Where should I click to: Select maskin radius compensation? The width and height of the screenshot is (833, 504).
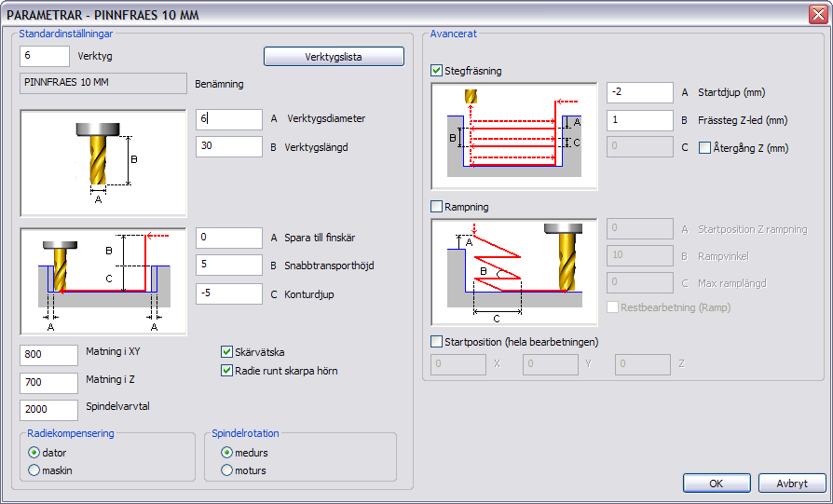[x=34, y=470]
